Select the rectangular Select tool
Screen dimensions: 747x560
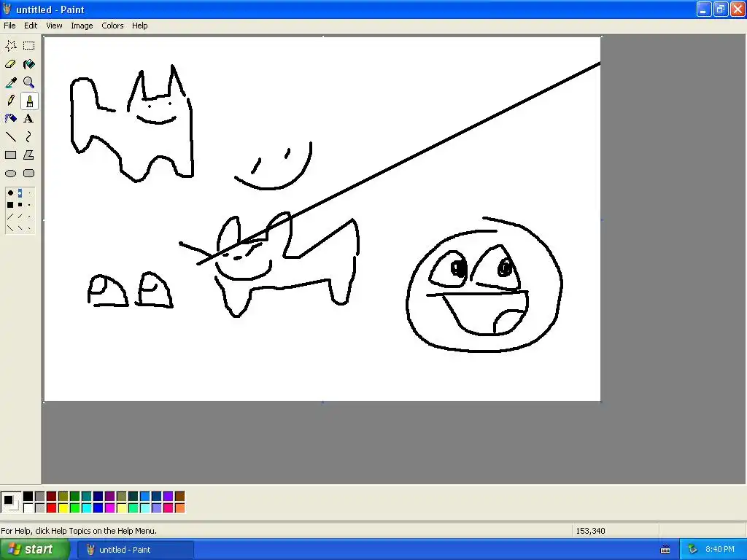point(29,46)
